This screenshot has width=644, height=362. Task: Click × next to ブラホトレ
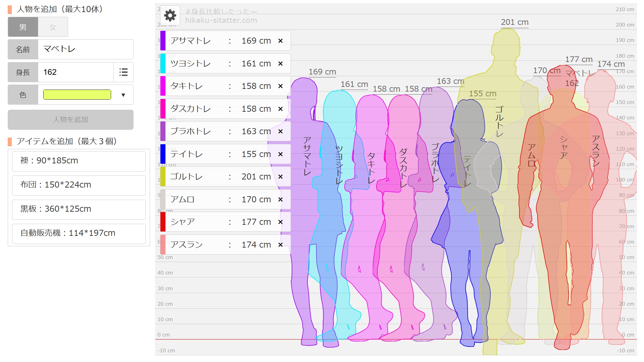[x=281, y=132]
